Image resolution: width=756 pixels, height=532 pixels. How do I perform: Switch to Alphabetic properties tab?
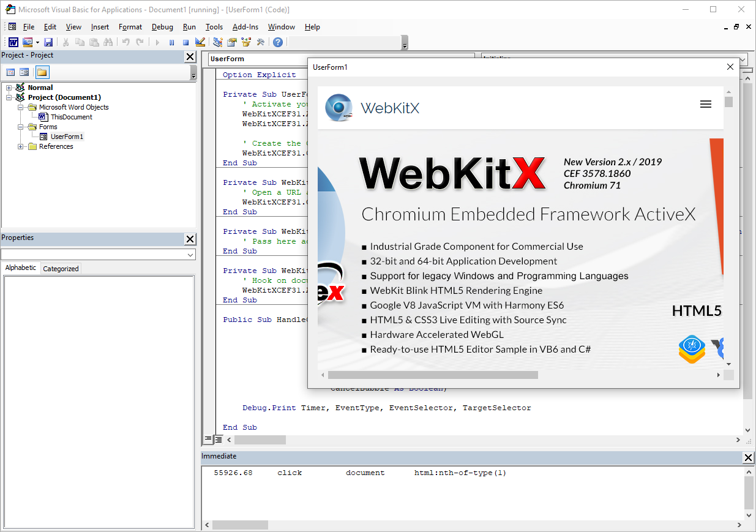pos(21,268)
